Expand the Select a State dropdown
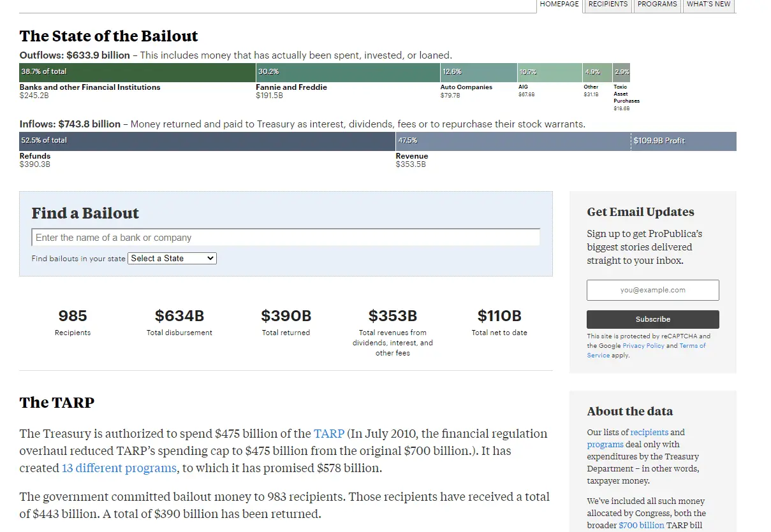The width and height of the screenshot is (771, 532). pyautogui.click(x=172, y=258)
